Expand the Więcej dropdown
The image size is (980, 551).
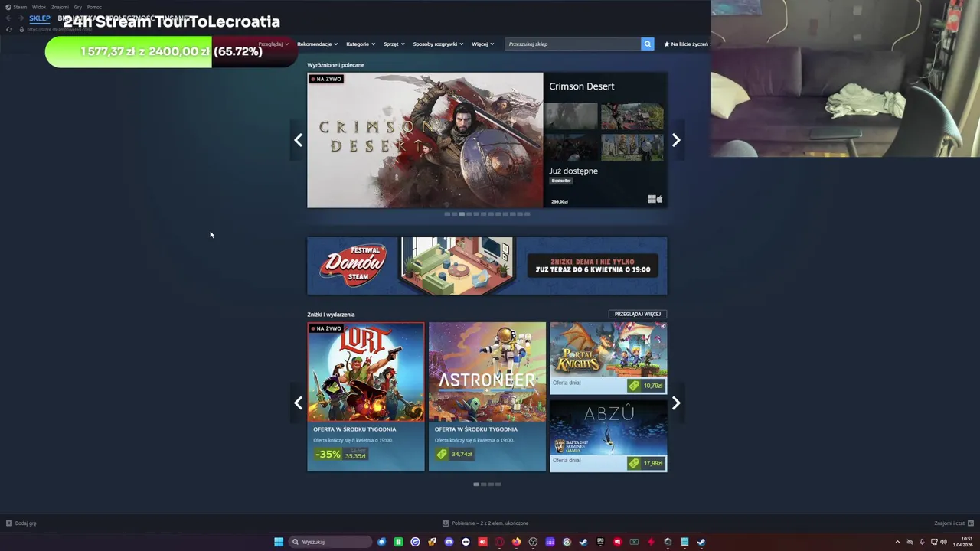pyautogui.click(x=482, y=44)
